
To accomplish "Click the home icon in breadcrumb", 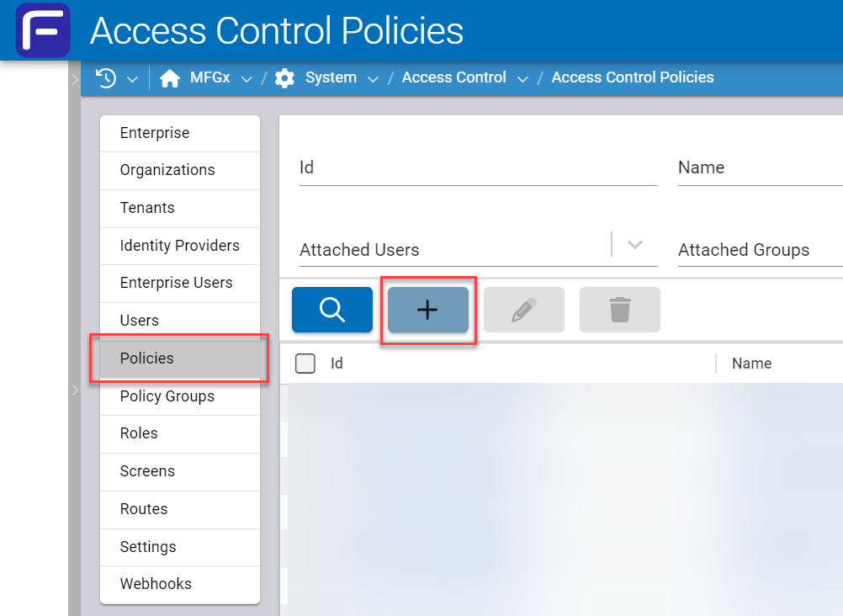I will click(x=170, y=78).
